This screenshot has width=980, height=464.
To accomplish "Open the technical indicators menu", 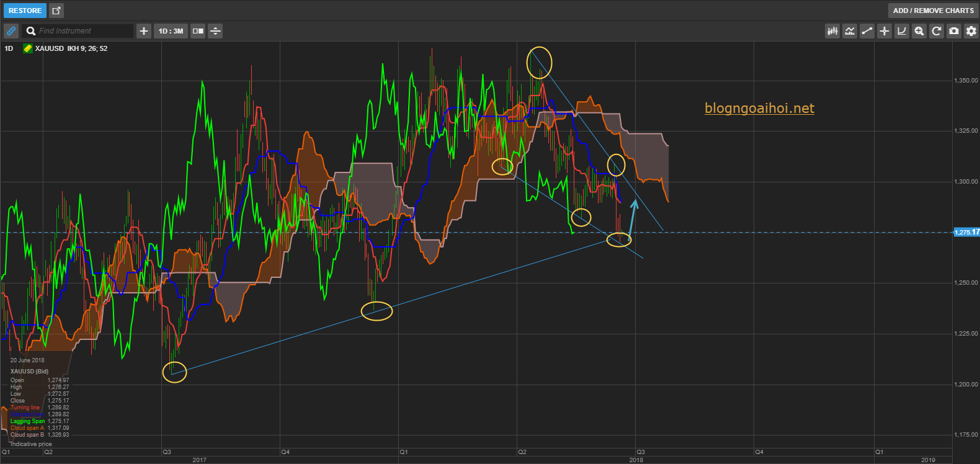I will point(850,31).
